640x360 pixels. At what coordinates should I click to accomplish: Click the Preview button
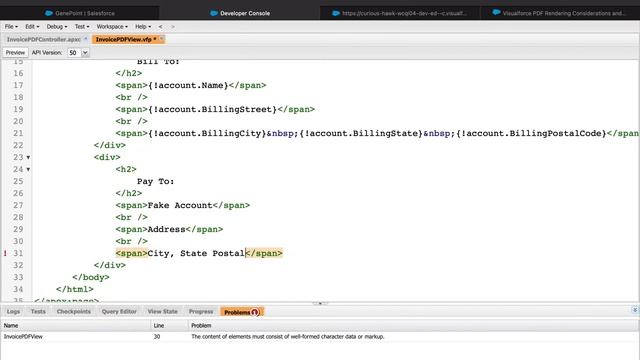(x=15, y=53)
